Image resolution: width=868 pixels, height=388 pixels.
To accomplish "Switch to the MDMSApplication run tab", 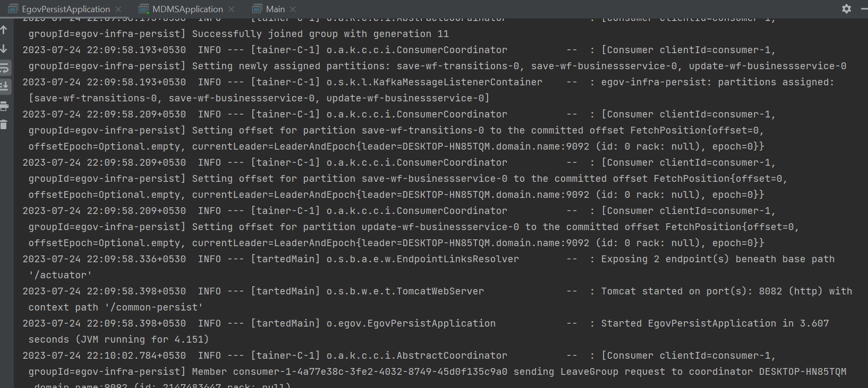I will [188, 9].
